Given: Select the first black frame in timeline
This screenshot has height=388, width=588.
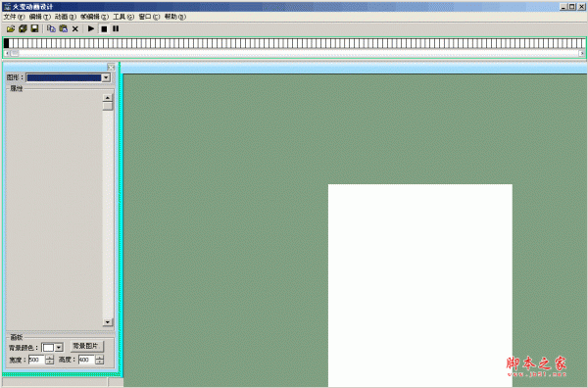Looking at the screenshot, I should (x=6, y=43).
